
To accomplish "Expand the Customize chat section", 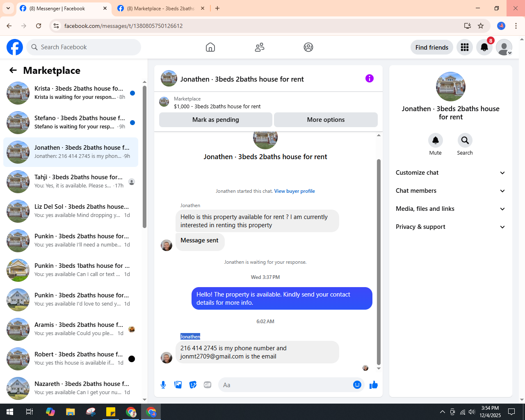I will pos(451,173).
